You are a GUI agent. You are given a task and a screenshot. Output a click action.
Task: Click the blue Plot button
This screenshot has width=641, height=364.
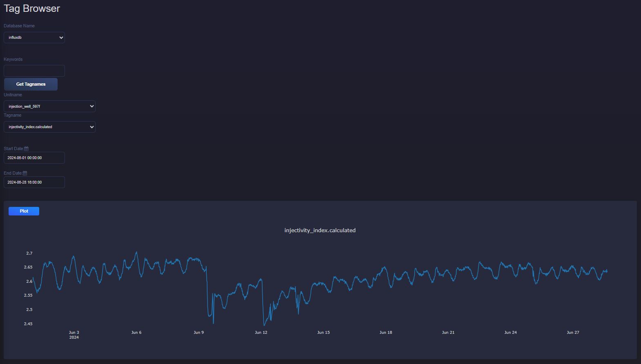24,211
